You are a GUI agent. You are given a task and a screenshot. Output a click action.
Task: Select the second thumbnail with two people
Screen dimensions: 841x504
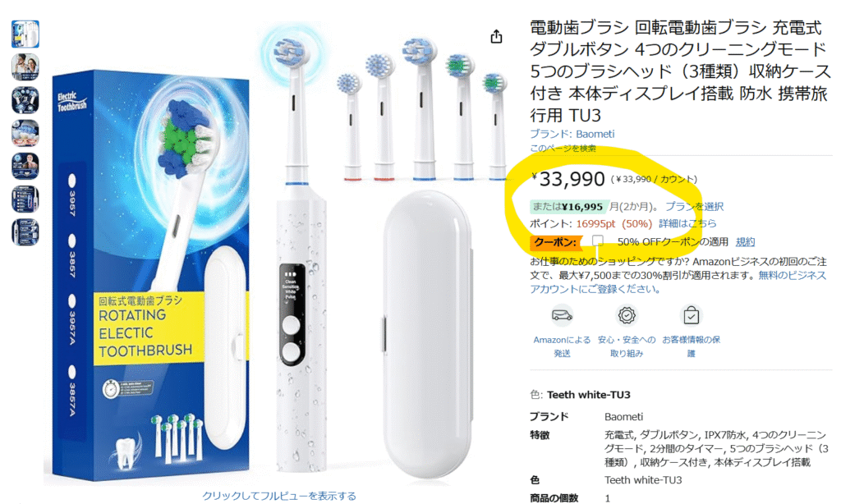25,67
